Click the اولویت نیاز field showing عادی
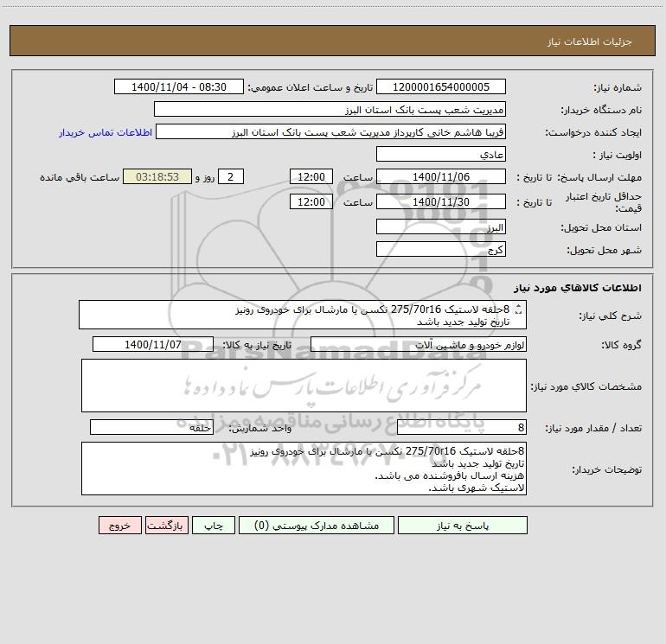This screenshot has height=644, width=666. point(441,154)
